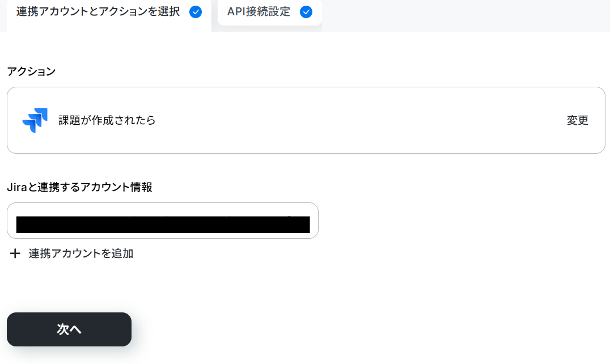This screenshot has height=364, width=610.
Task: Click 変更 to change the action
Action: coord(577,120)
